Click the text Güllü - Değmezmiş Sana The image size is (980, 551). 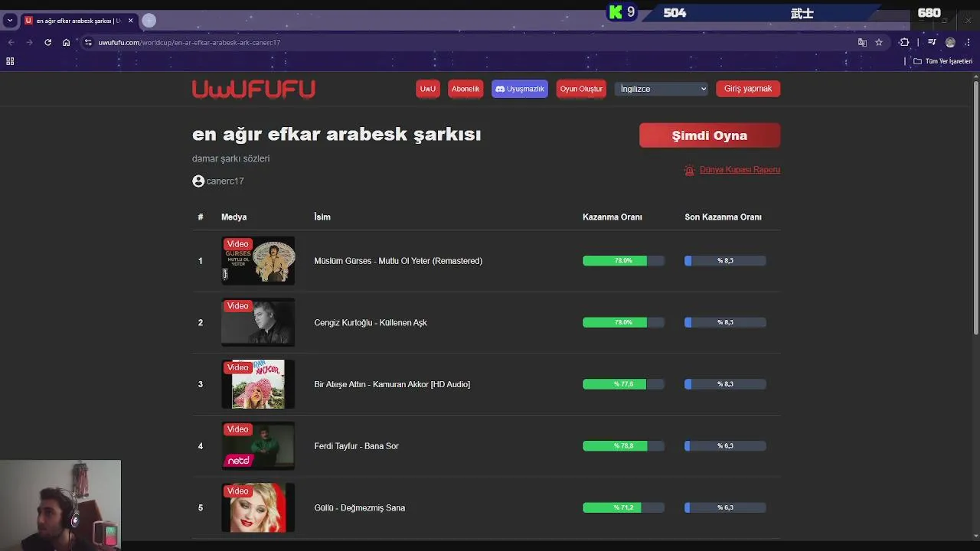[x=359, y=508]
